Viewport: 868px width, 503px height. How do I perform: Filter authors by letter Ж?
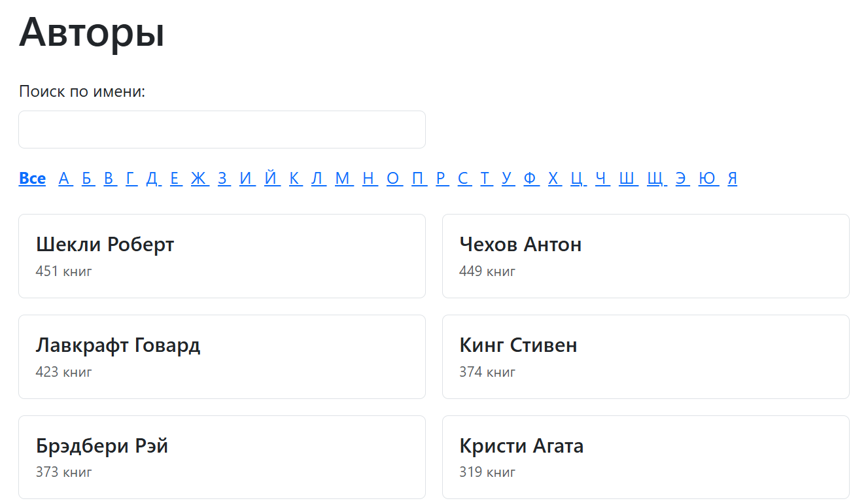(200, 178)
